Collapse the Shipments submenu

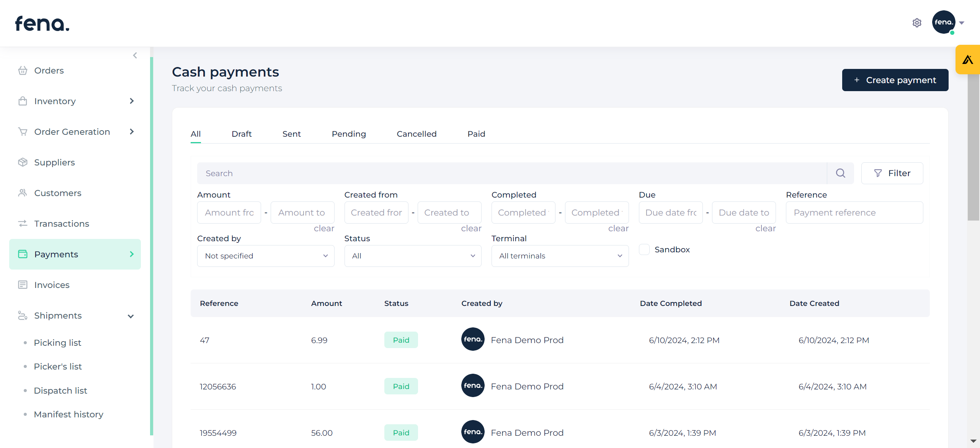click(131, 316)
